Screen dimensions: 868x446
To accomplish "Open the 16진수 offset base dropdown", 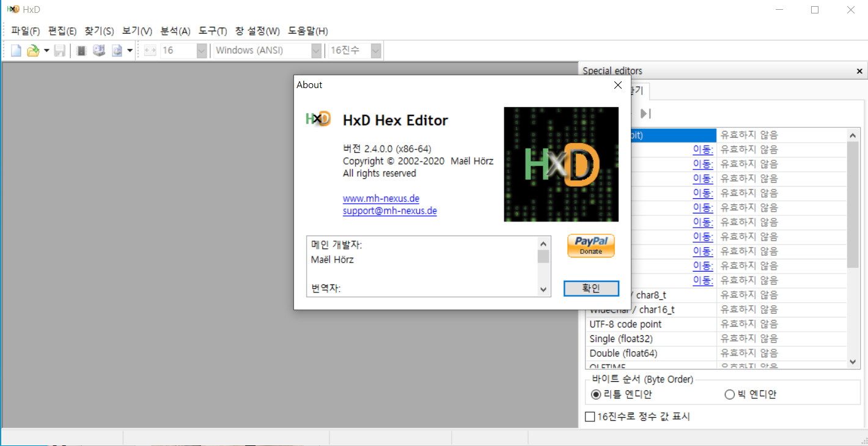I will tap(355, 51).
